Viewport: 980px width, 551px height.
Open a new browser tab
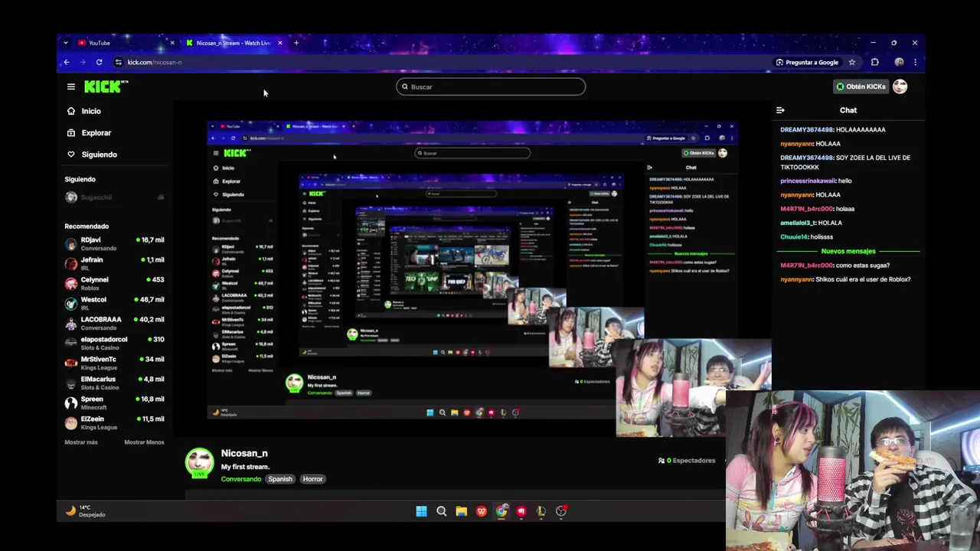(x=296, y=43)
